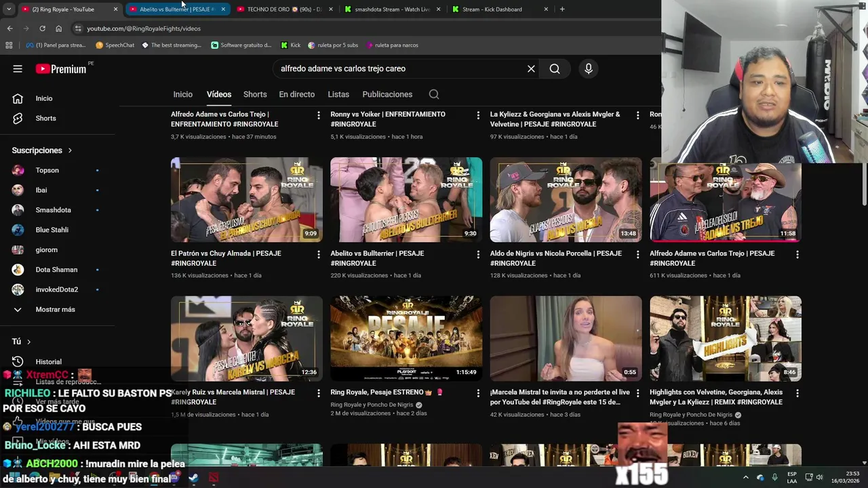Open options for Aldo de Nigris video
The width and height of the screenshot is (868, 488).
tap(637, 254)
